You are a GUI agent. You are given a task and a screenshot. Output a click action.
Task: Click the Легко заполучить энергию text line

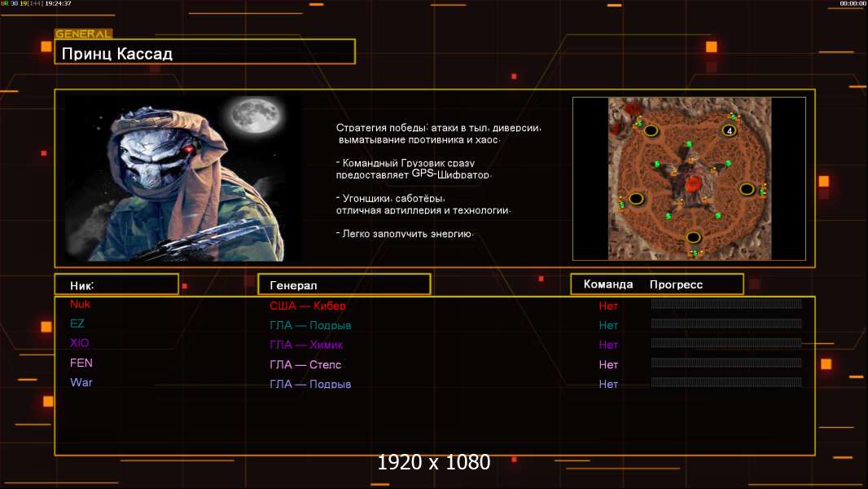tap(405, 234)
